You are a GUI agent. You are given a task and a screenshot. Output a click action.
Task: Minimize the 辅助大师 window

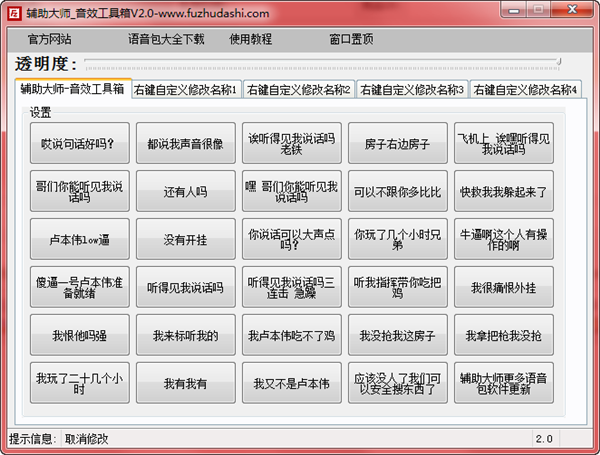coord(514,10)
